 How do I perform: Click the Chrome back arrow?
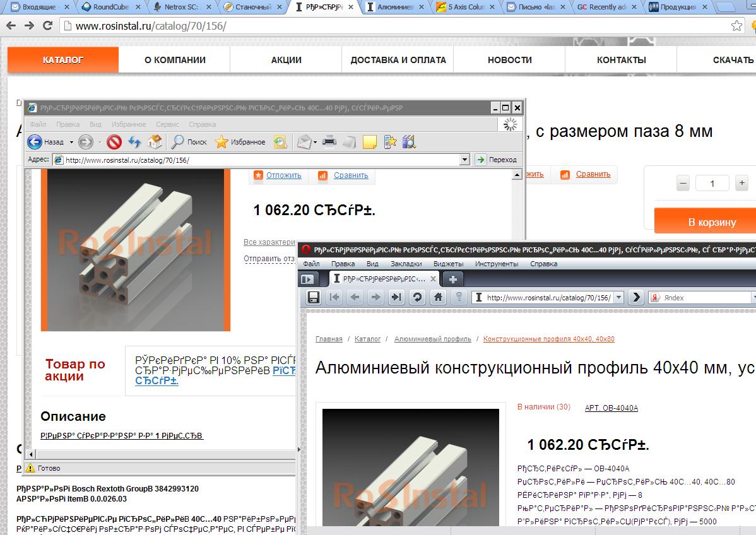point(11,25)
